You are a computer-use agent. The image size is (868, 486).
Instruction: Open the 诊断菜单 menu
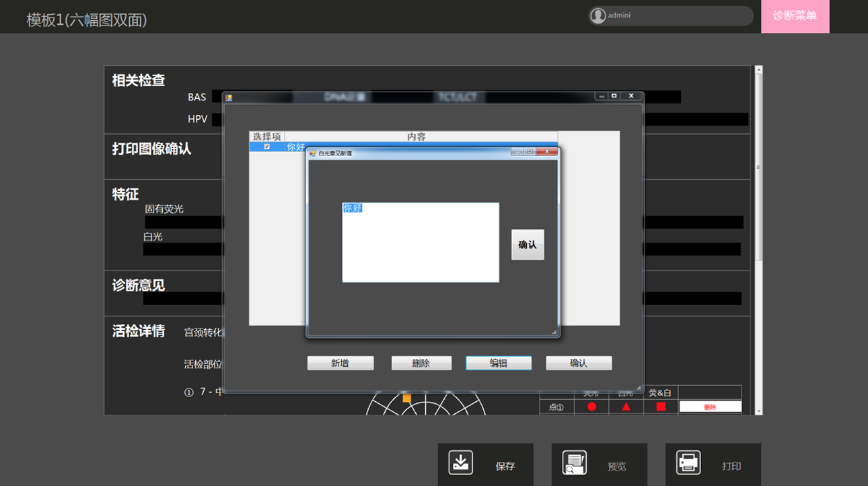[795, 16]
